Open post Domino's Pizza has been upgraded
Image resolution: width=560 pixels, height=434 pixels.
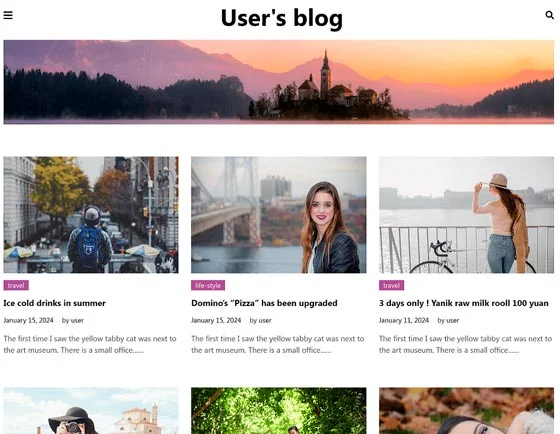(x=264, y=303)
